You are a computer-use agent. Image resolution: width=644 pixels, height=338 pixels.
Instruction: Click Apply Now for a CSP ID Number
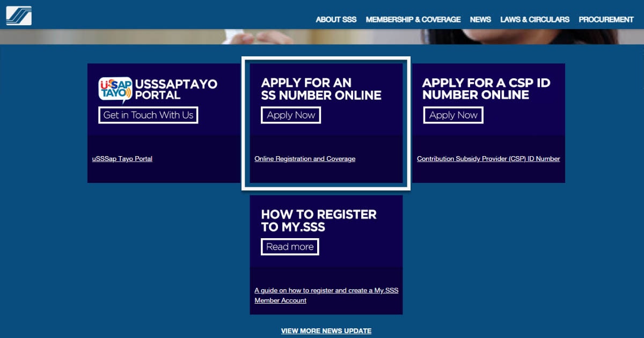(453, 115)
